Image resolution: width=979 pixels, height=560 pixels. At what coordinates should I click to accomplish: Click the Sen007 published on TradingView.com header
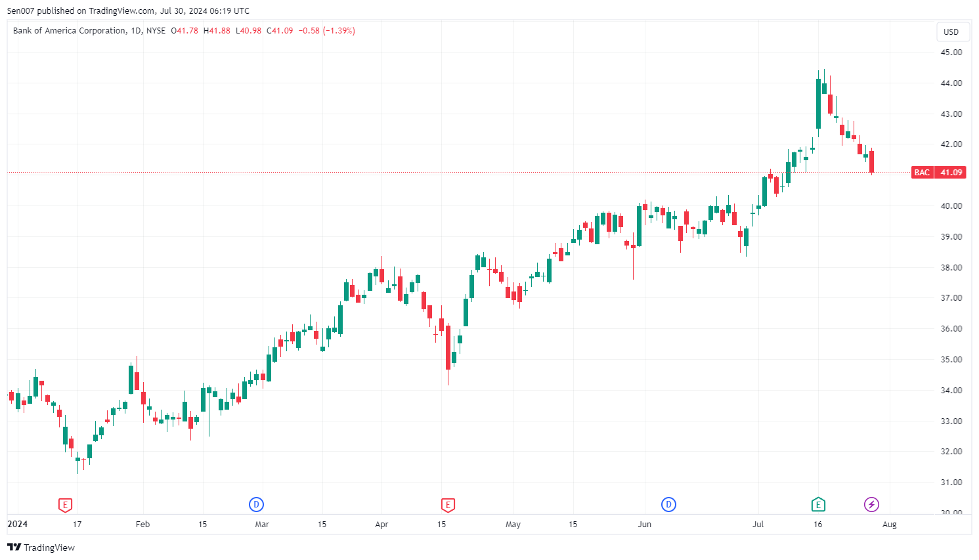[x=128, y=11]
